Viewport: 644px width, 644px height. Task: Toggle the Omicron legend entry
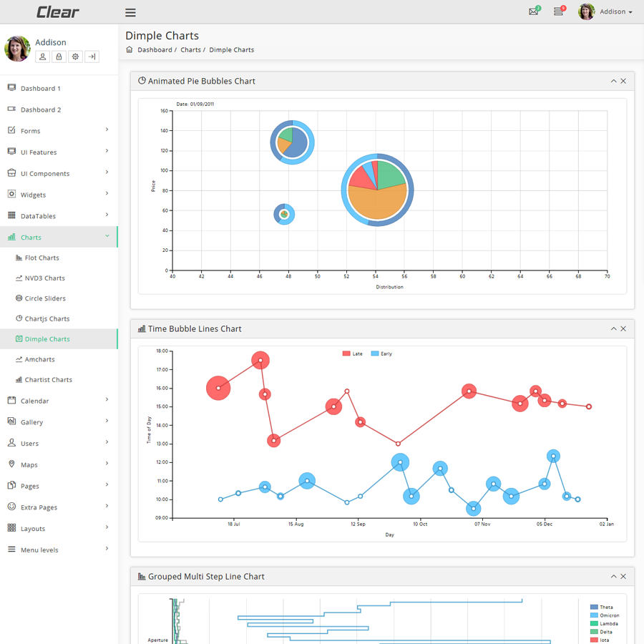pos(605,615)
